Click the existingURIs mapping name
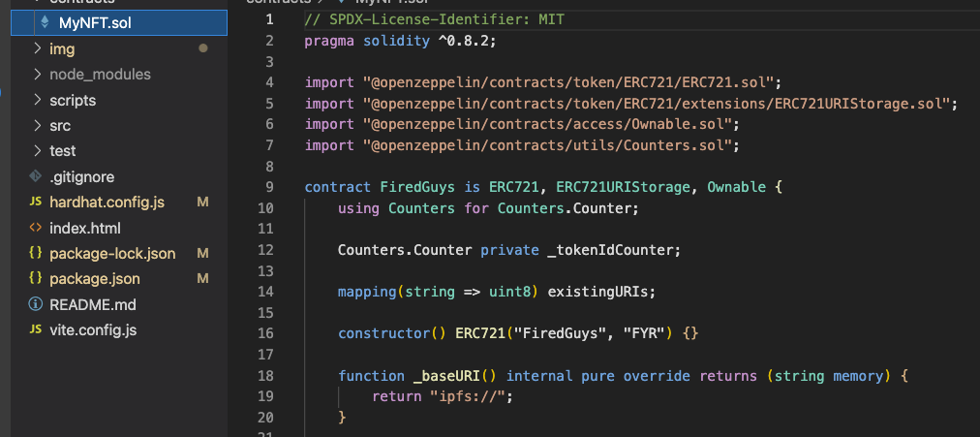Screen dimensions: 980x437 (x=597, y=292)
